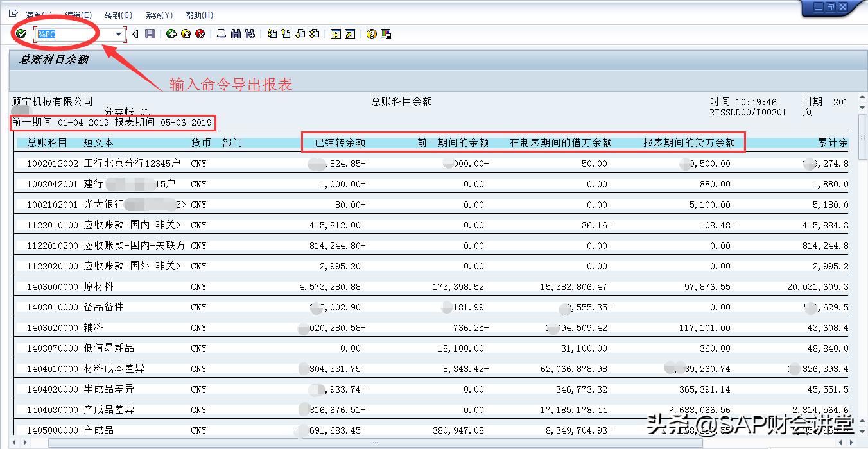Image resolution: width=868 pixels, height=449 pixels.
Task: Open the command field history dropdown
Action: [119, 34]
